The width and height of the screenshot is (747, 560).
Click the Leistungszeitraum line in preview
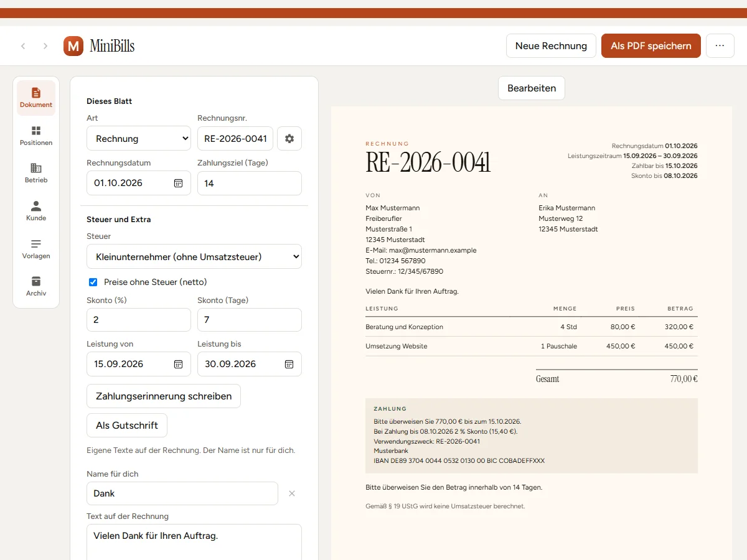click(x=632, y=156)
